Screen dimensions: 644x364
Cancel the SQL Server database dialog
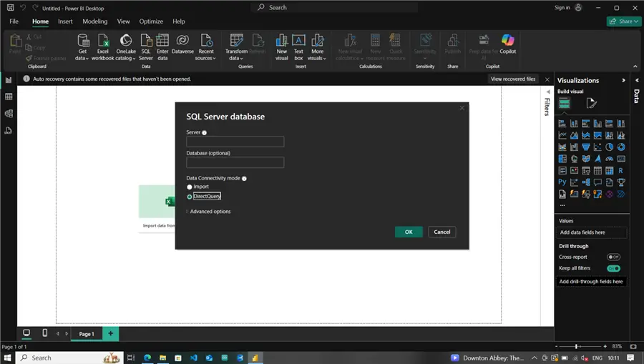click(442, 232)
